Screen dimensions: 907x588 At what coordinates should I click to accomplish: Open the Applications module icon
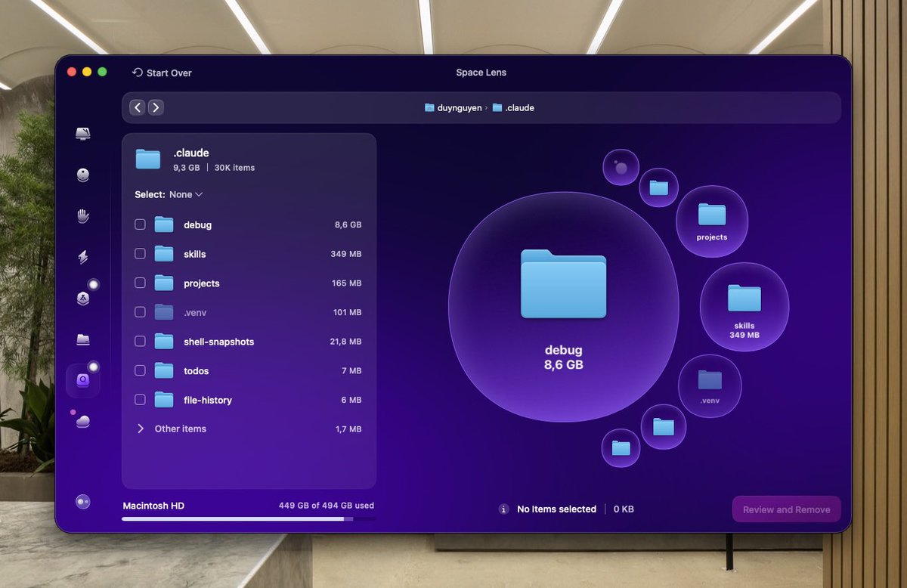83,298
